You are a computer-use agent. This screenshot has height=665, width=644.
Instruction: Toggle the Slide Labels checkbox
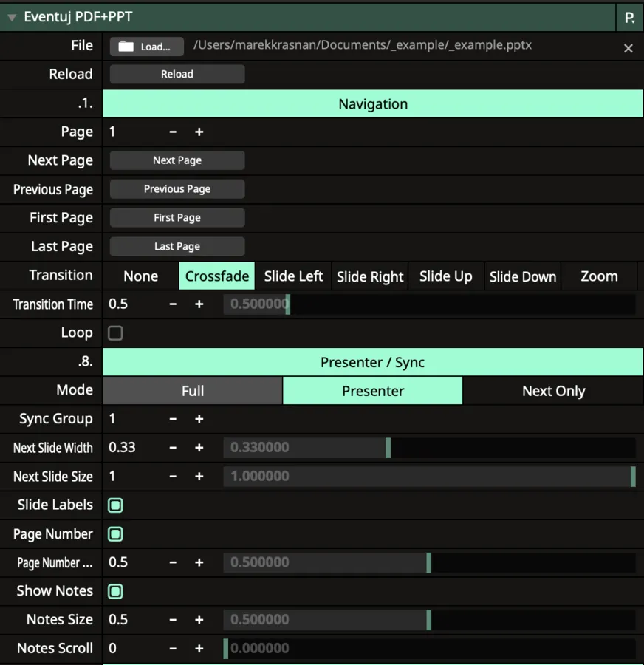(115, 505)
